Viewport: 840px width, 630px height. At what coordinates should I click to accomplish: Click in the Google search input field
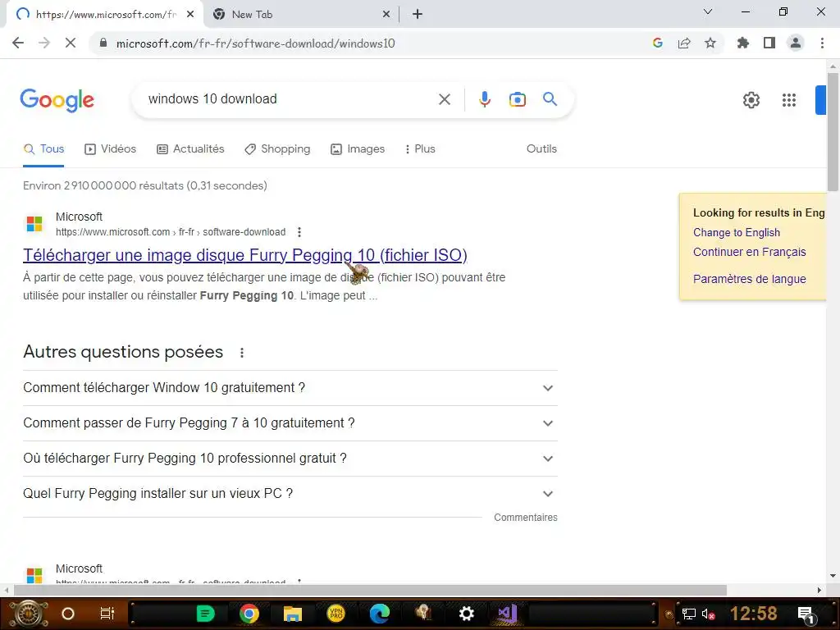pos(290,99)
